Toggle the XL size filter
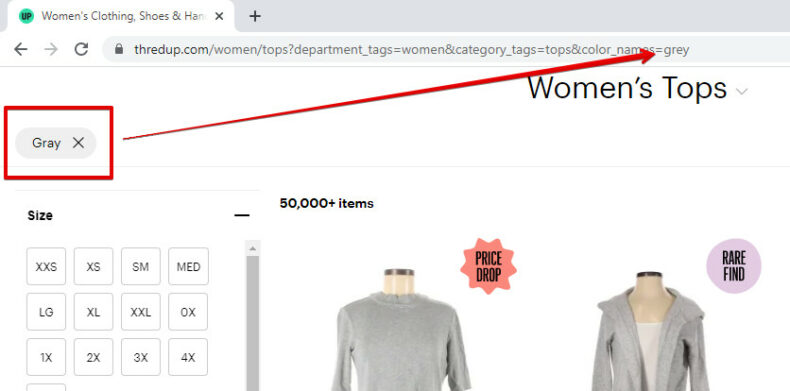The image size is (790, 391). [93, 312]
